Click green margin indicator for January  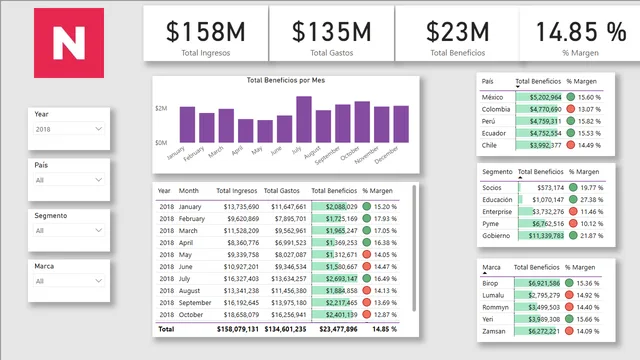pos(367,207)
